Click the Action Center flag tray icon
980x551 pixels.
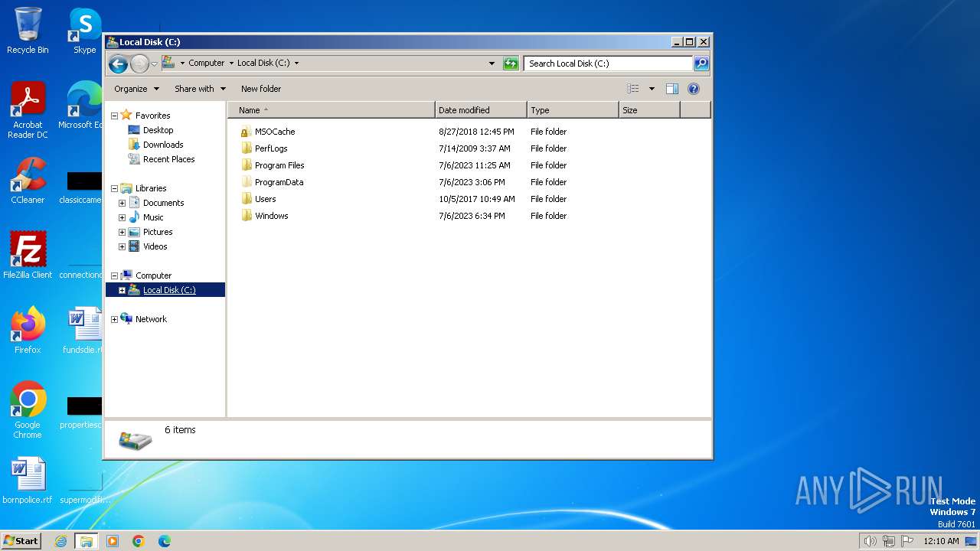pyautogui.click(x=907, y=541)
